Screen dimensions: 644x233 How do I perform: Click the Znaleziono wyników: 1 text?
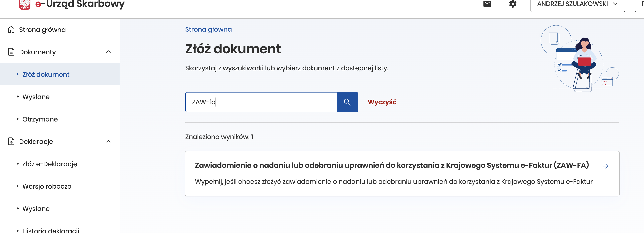tap(219, 137)
